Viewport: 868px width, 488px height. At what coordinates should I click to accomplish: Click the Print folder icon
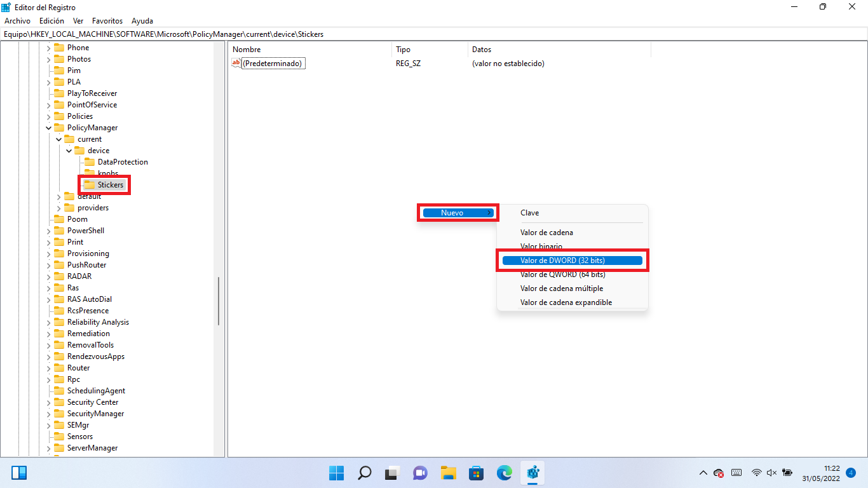[x=59, y=242]
